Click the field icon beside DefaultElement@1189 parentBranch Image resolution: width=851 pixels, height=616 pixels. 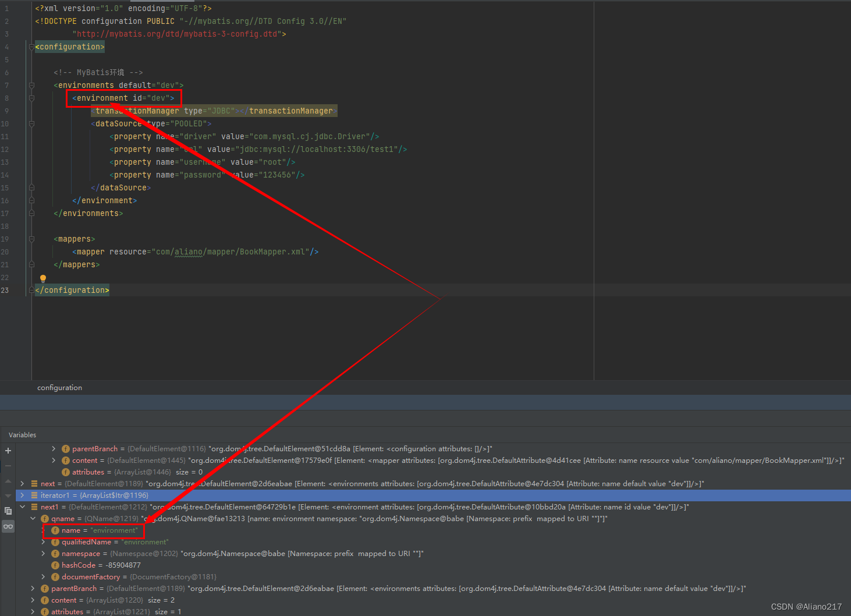(x=45, y=589)
